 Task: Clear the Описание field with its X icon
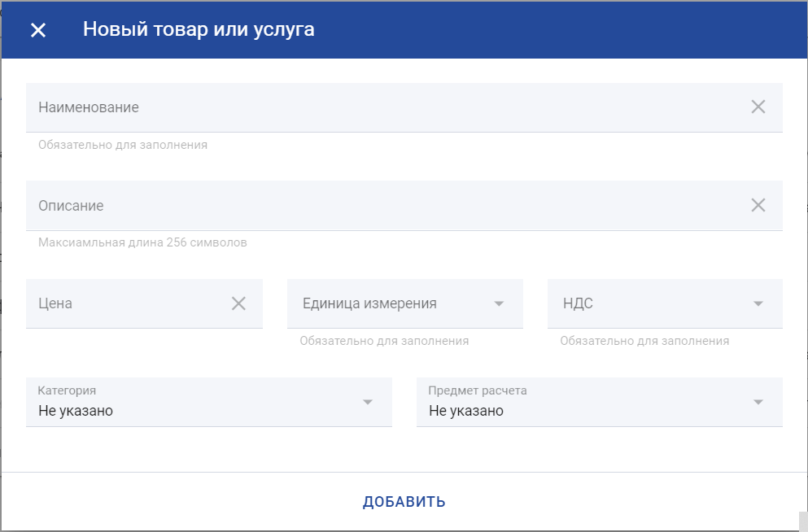click(758, 205)
